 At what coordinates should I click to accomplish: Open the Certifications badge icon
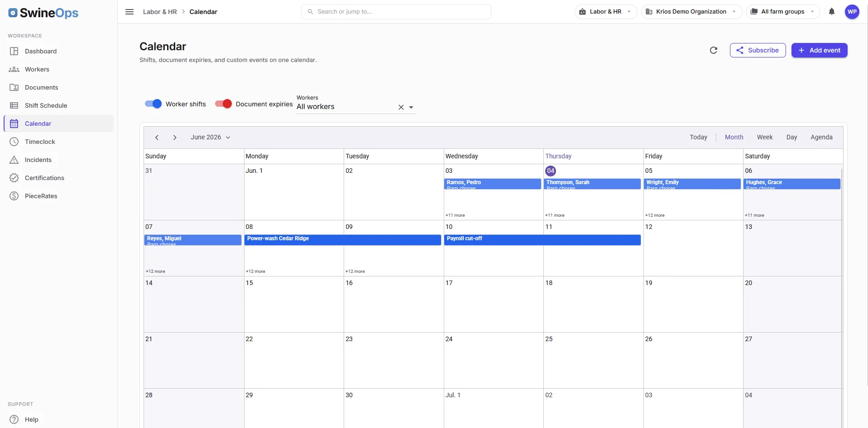point(14,178)
